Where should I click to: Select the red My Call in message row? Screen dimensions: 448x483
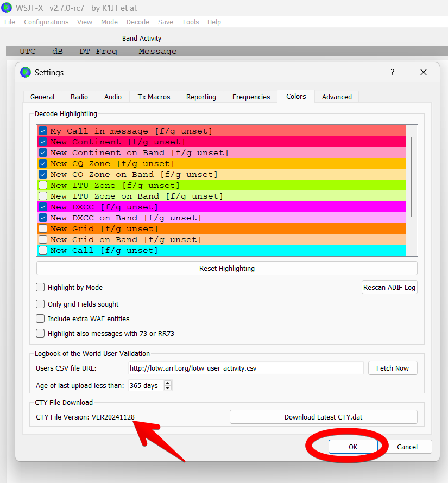[221, 131]
